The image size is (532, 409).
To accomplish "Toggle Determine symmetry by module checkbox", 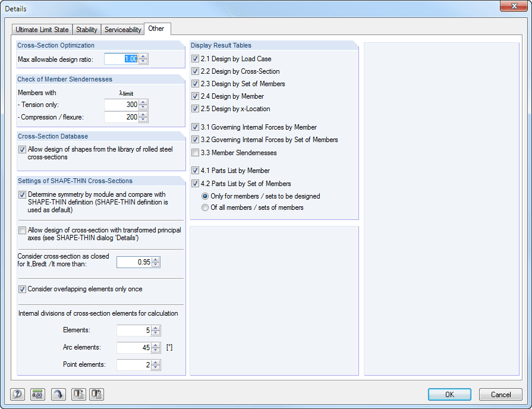I will [22, 194].
